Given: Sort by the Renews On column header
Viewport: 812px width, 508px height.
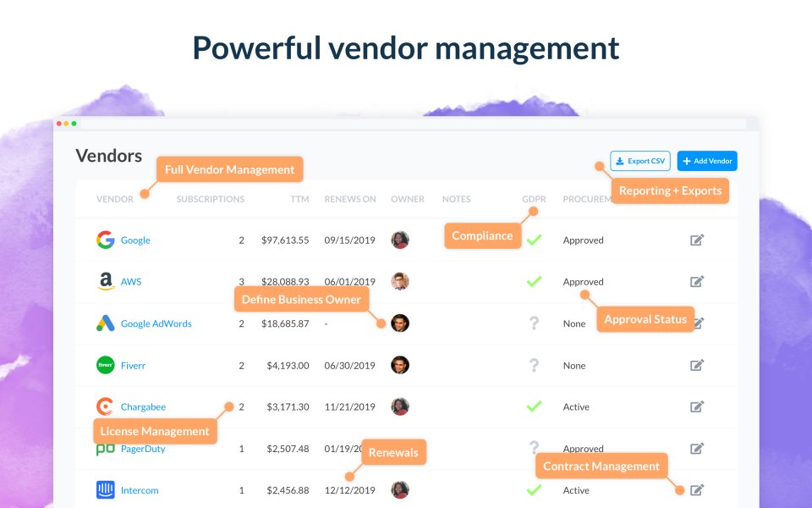Looking at the screenshot, I should click(350, 200).
